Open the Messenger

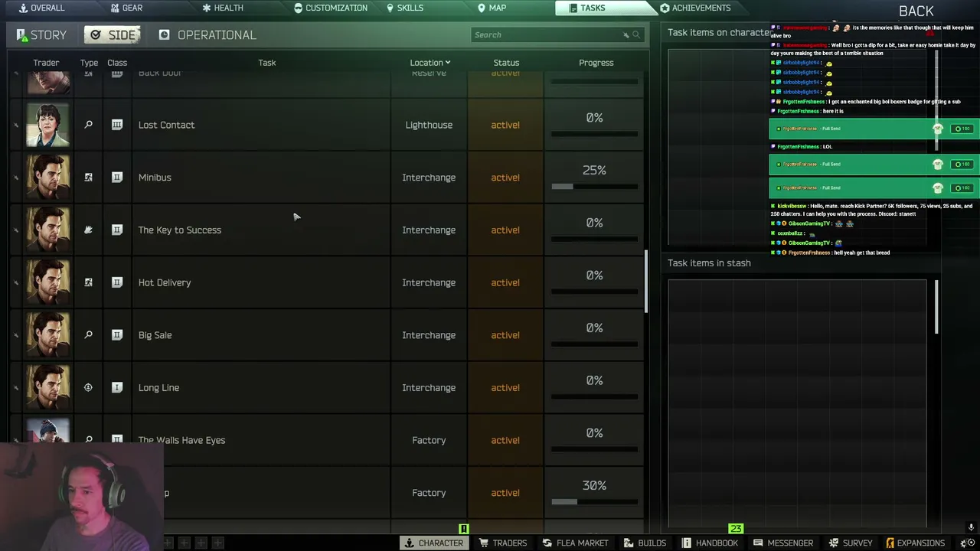(x=782, y=543)
